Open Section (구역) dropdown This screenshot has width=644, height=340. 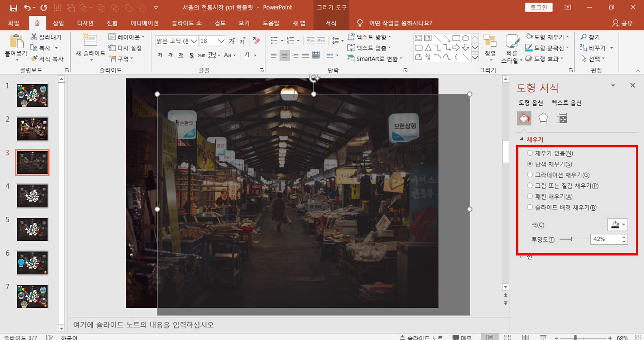pos(121,59)
